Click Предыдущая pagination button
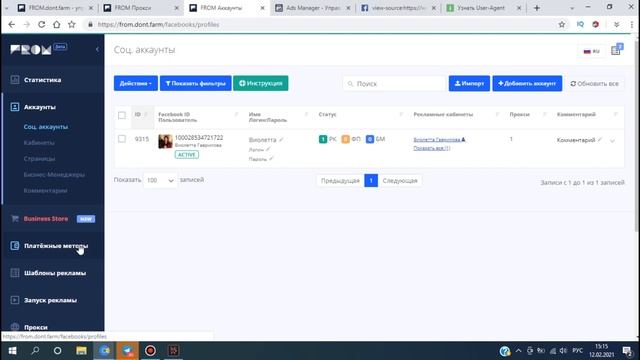The width and height of the screenshot is (640, 360). point(340,180)
